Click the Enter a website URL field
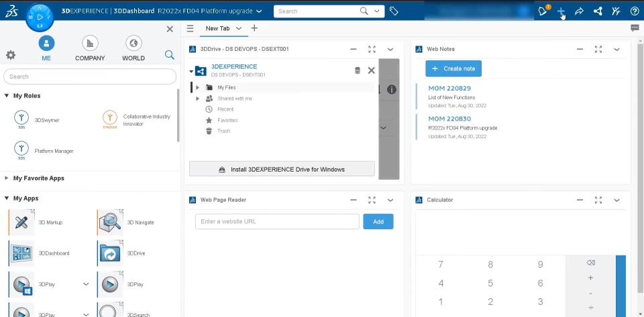 click(x=277, y=221)
